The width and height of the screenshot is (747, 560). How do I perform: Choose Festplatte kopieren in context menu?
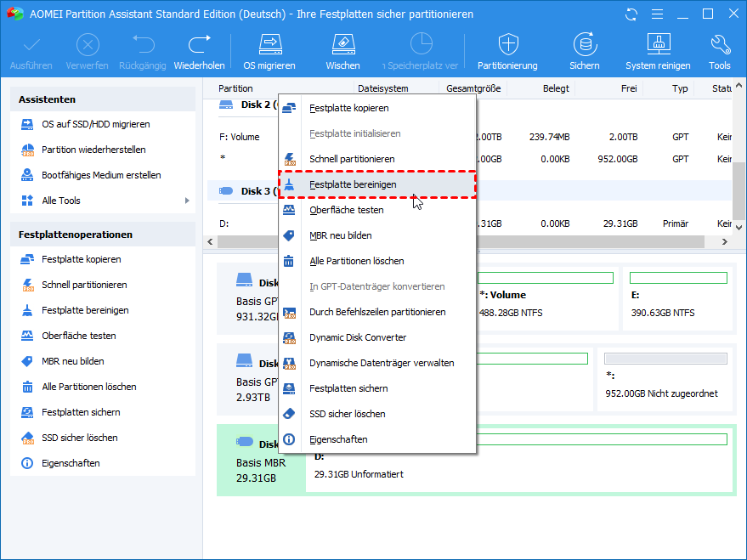(377, 108)
